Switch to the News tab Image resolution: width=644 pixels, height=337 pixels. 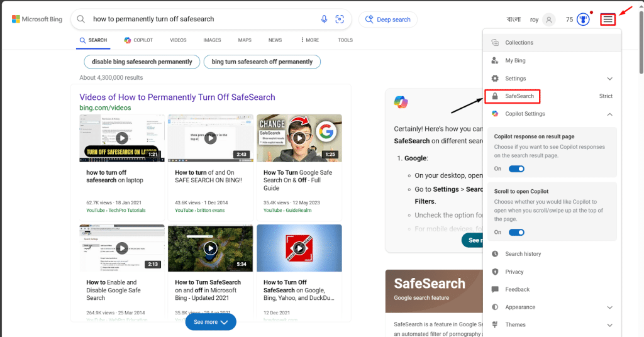[x=275, y=40]
